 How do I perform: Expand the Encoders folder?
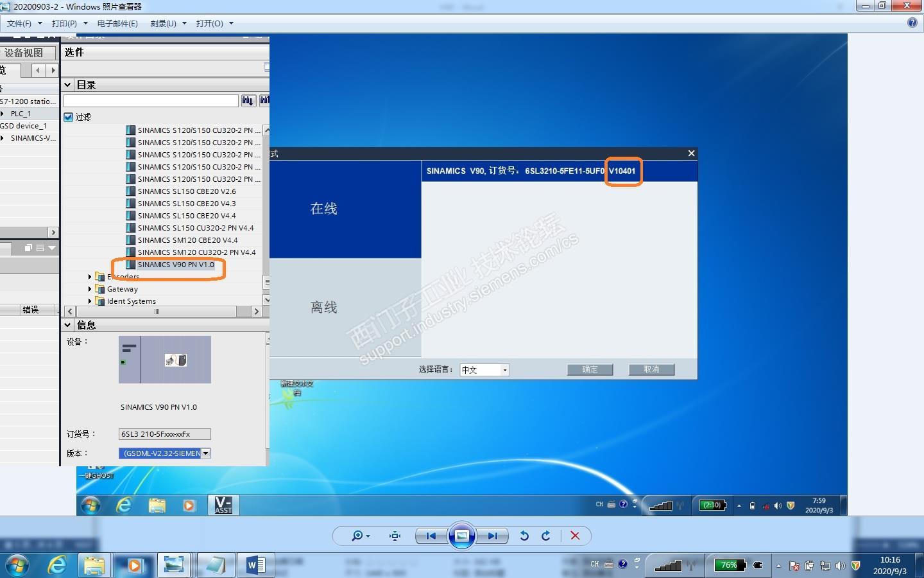[x=90, y=277]
